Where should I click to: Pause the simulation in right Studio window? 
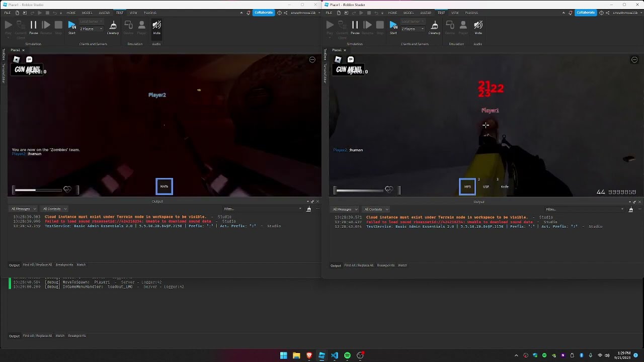[355, 27]
